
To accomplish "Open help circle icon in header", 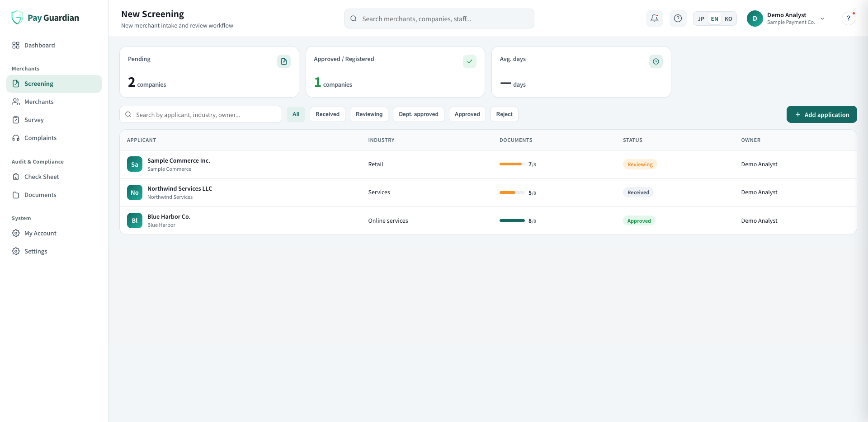I will 678,19.
